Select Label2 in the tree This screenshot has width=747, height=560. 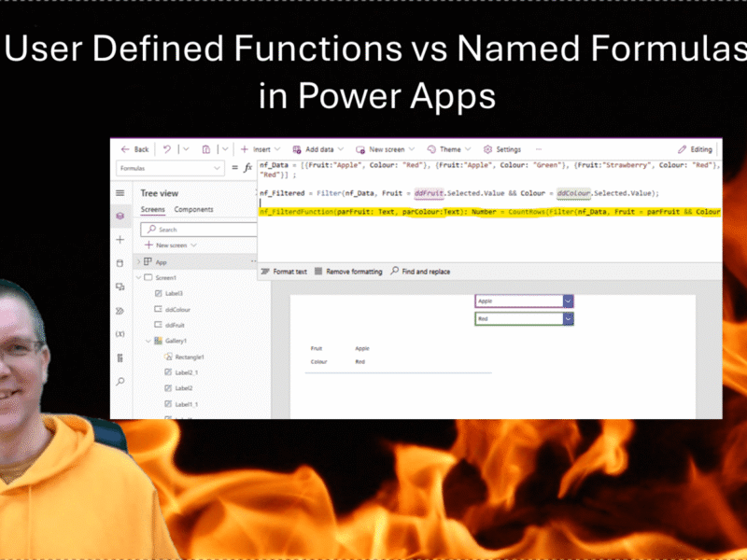[183, 388]
